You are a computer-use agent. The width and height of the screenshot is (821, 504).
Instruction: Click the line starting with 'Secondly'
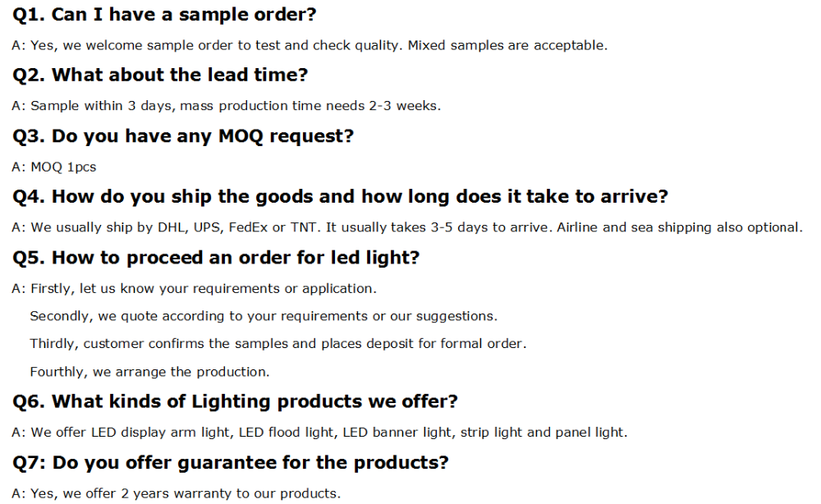(x=263, y=316)
